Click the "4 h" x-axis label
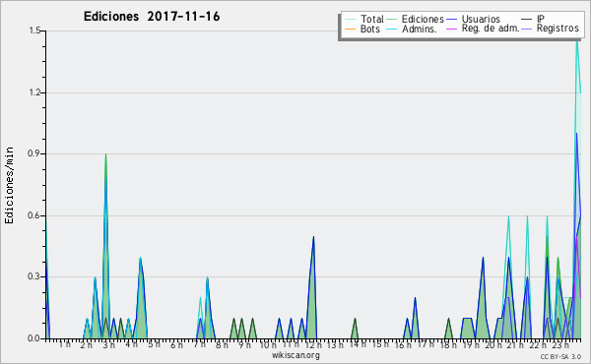This screenshot has width=591, height=364. point(132,344)
